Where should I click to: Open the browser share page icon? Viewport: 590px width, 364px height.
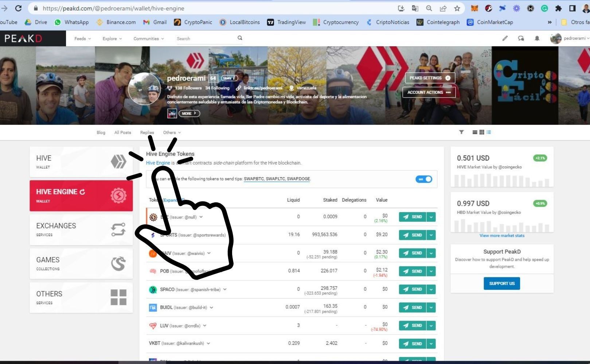(x=443, y=8)
